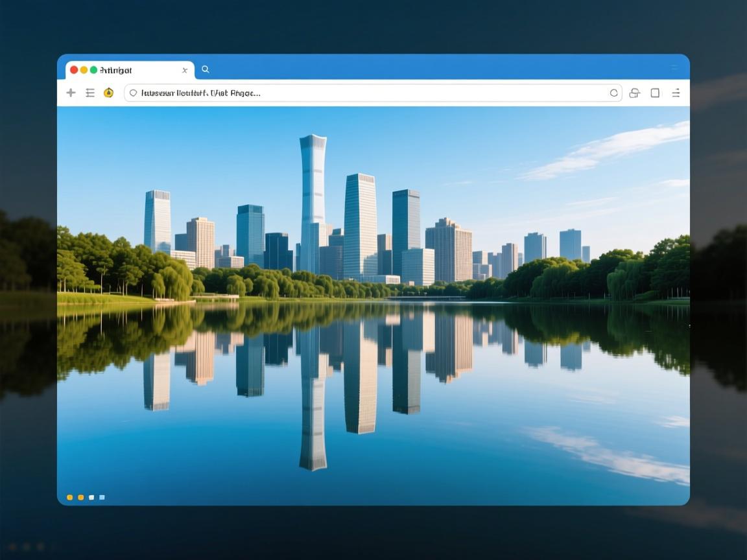Click the plus icon in the toolbar
747x560 pixels.
tap(71, 93)
